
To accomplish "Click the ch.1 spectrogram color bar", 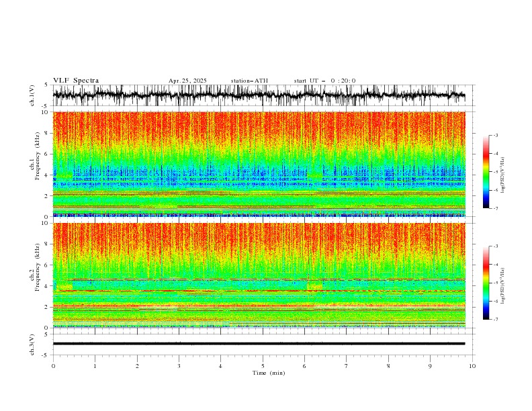I will coord(486,172).
